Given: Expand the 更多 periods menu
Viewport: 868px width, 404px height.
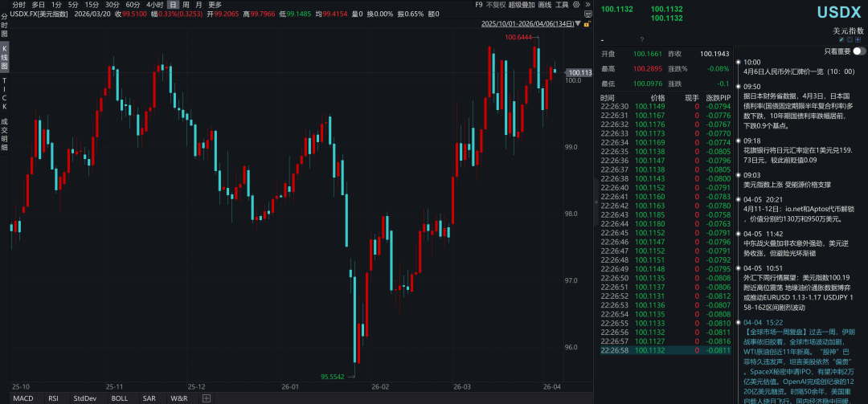Looking at the screenshot, I should [x=215, y=5].
